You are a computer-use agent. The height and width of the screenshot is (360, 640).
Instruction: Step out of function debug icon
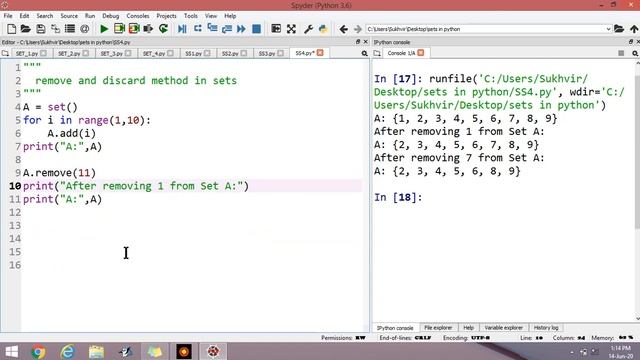pyautogui.click(x=227, y=29)
